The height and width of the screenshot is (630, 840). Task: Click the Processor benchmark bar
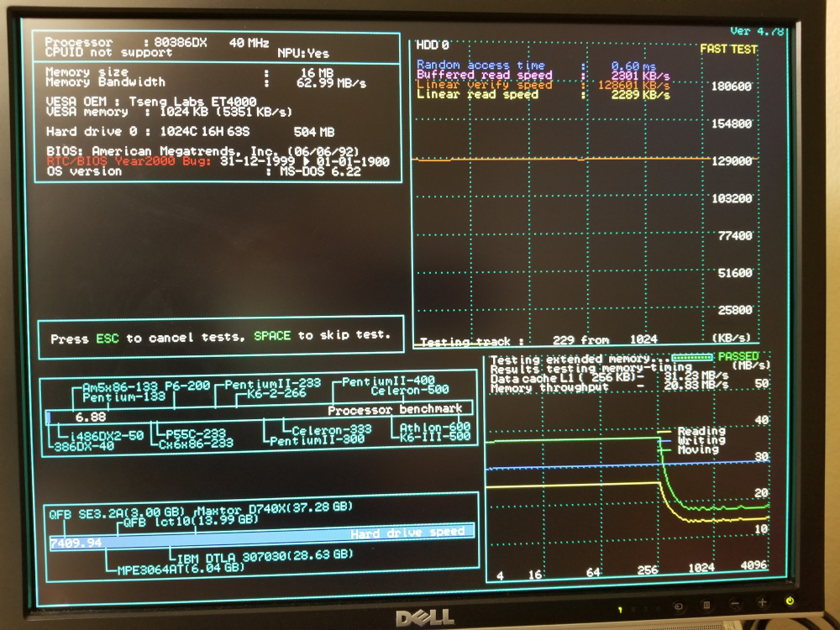click(260, 413)
